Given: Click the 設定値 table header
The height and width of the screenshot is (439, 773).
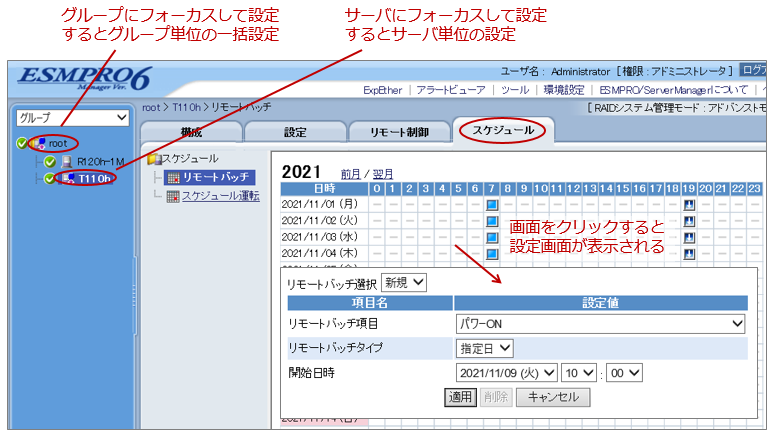Looking at the screenshot, I should [x=600, y=303].
